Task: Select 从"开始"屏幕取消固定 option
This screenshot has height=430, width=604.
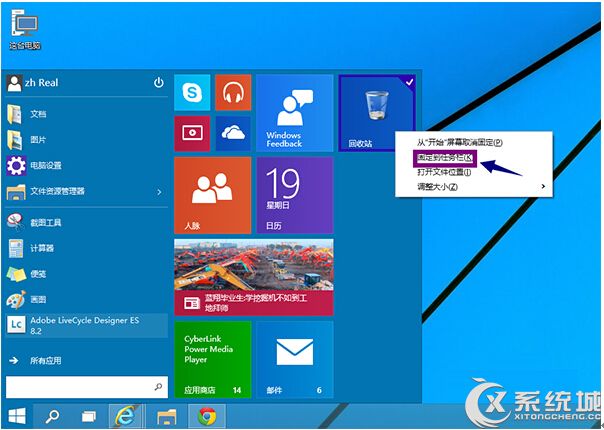Action: (460, 143)
